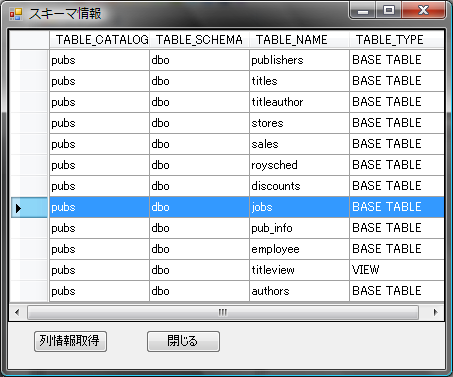Click the 閉じる button
Viewport: 453px width, 377px height.
(x=183, y=341)
